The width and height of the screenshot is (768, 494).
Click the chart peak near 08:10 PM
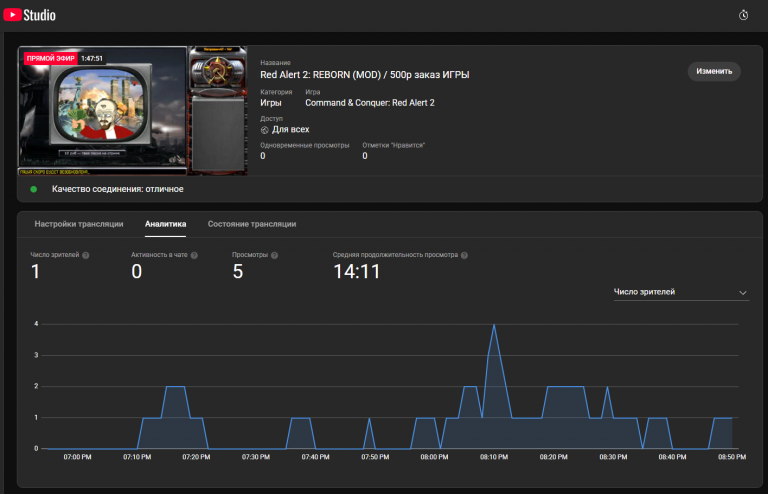(x=494, y=325)
